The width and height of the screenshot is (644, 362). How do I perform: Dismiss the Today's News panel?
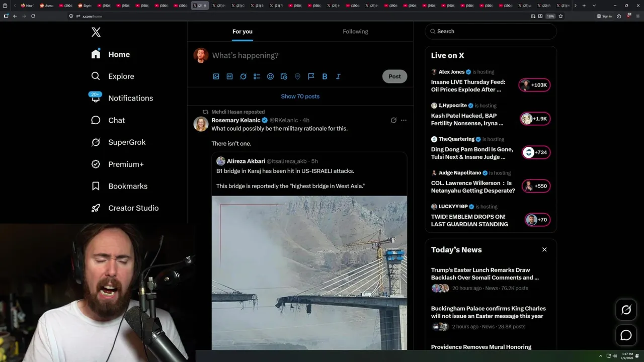tap(544, 249)
